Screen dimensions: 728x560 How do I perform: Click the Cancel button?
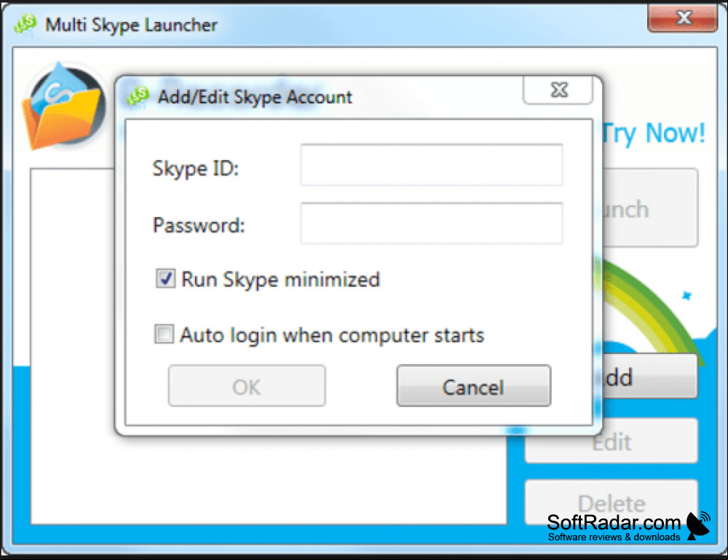[x=474, y=386]
